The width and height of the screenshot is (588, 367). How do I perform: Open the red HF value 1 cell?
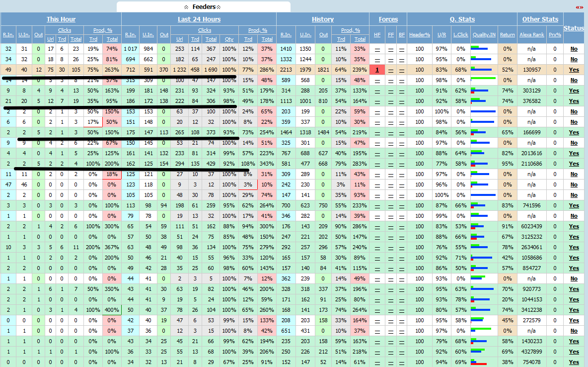coord(377,70)
